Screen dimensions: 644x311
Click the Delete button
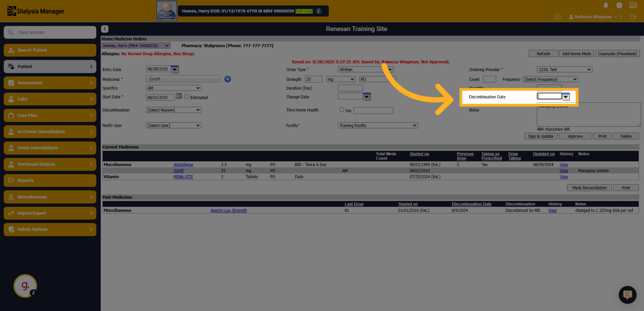(x=626, y=136)
